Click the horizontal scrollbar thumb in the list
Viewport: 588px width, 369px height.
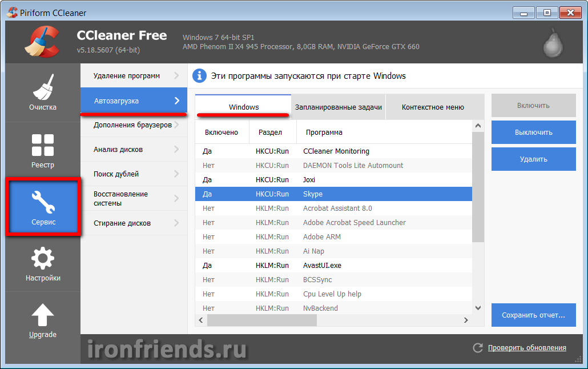click(261, 320)
